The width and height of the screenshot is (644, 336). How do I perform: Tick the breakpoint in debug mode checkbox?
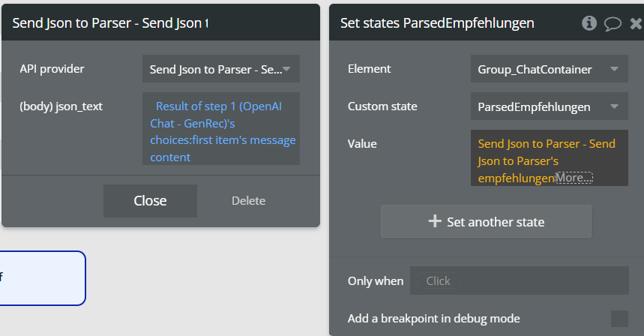(x=619, y=319)
